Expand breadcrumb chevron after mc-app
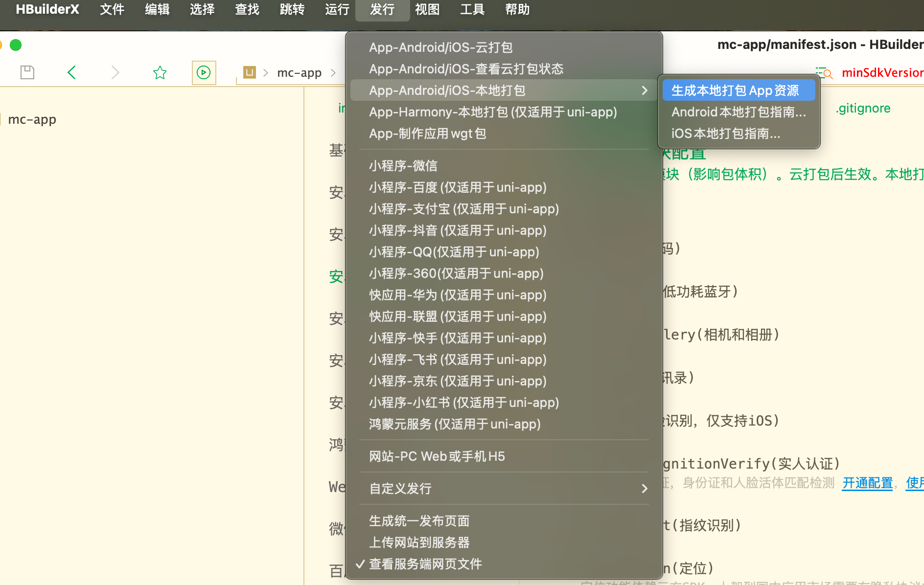 tap(333, 73)
